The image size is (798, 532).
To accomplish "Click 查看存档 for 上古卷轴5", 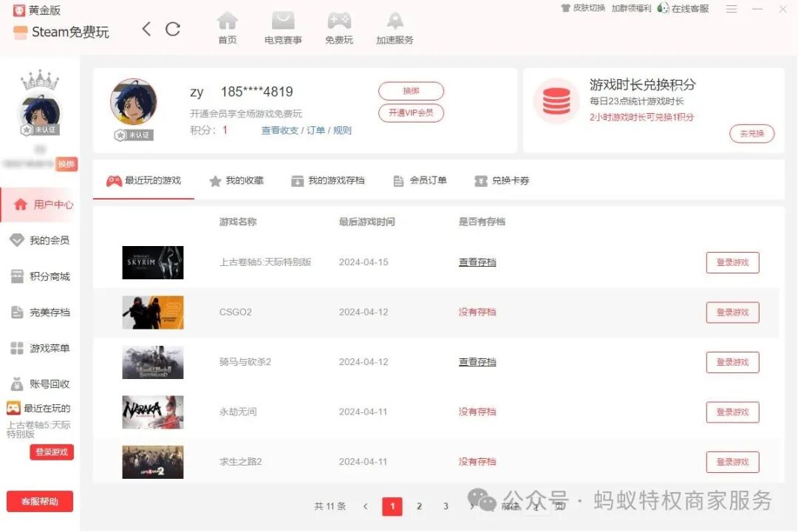I will tap(477, 262).
